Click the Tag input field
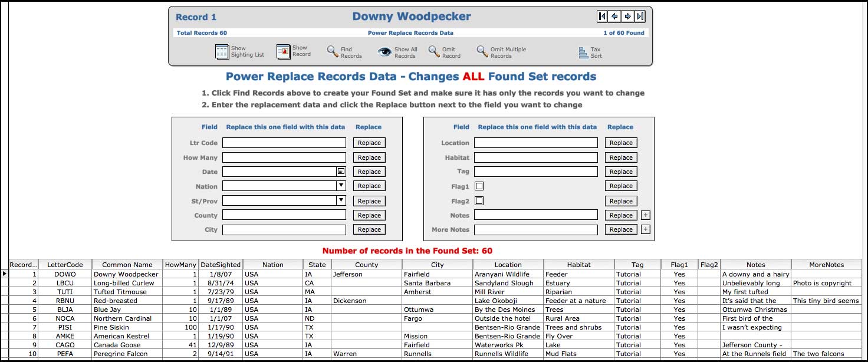 (x=536, y=172)
